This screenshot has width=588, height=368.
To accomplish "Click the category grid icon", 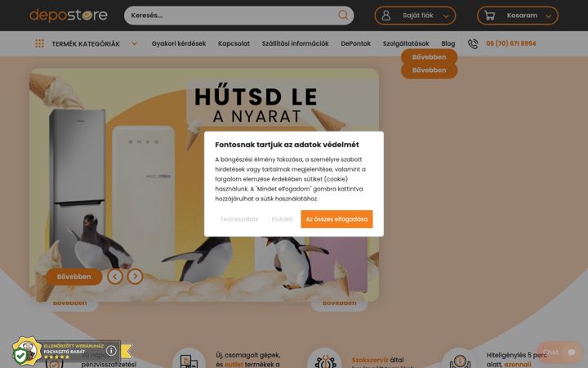I will (x=39, y=43).
